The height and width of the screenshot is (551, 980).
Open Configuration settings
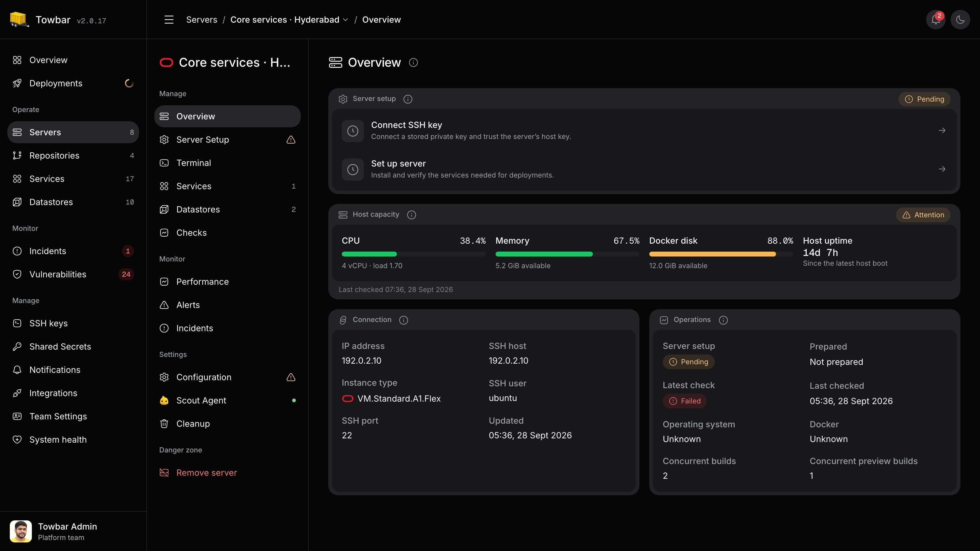pyautogui.click(x=227, y=377)
